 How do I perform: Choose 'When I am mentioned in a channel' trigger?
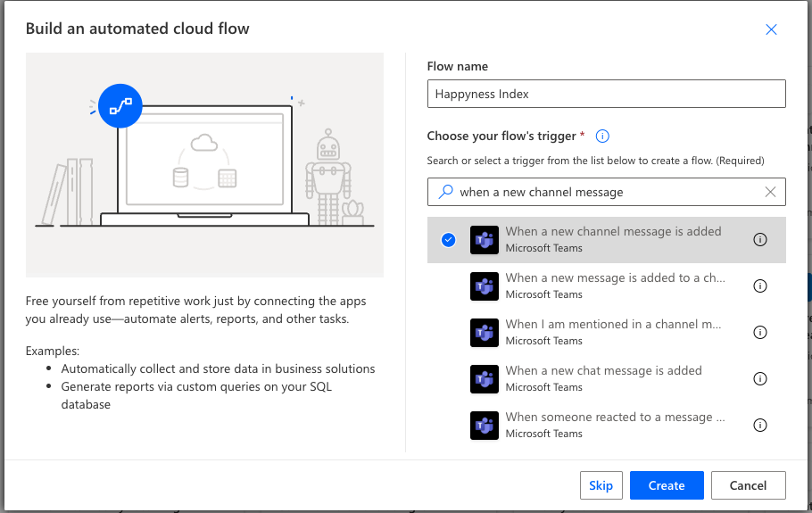click(613, 332)
